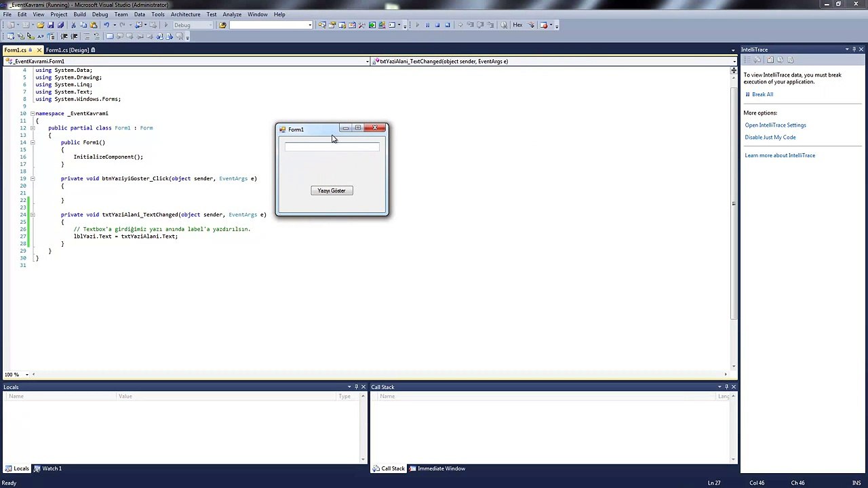Viewport: 868px width, 488px height.
Task: Expand the _EventKavrami.Form1 class dropdown
Action: (368, 61)
